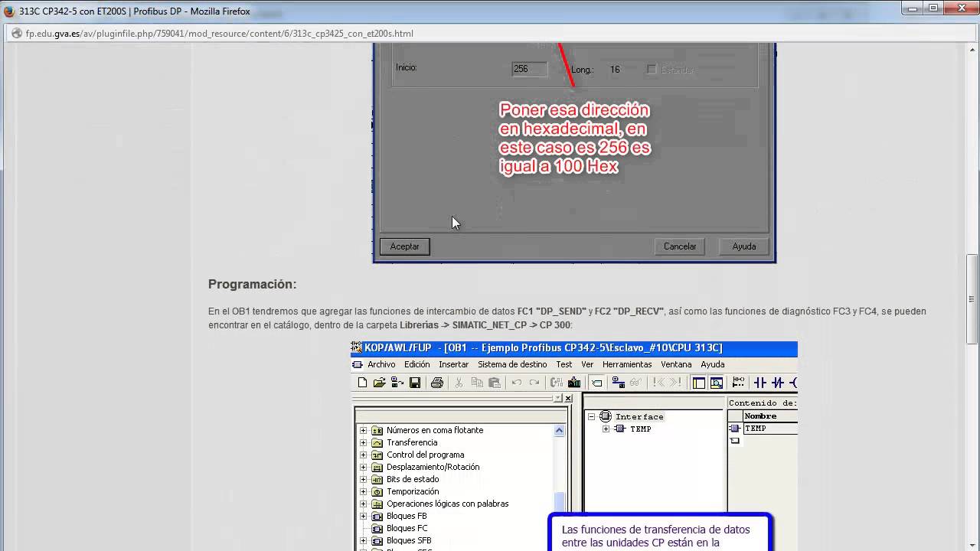Click the Bloques FC icon
This screenshot has width=980, height=551.
(377, 528)
